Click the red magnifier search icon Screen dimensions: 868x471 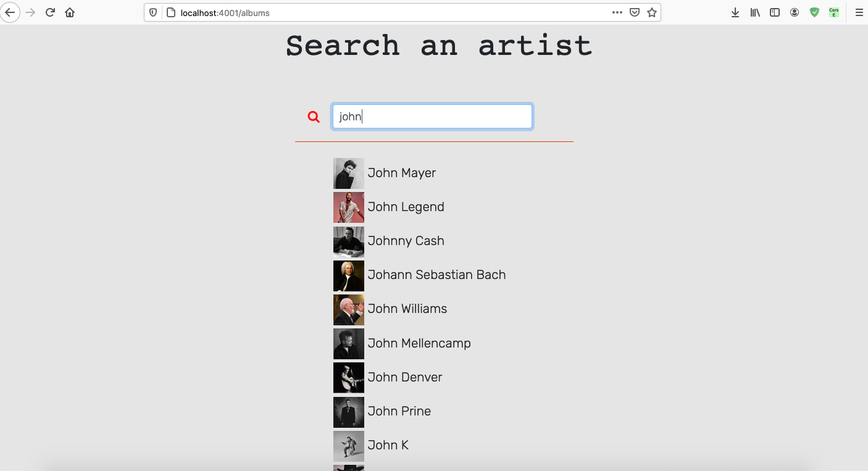[314, 117]
